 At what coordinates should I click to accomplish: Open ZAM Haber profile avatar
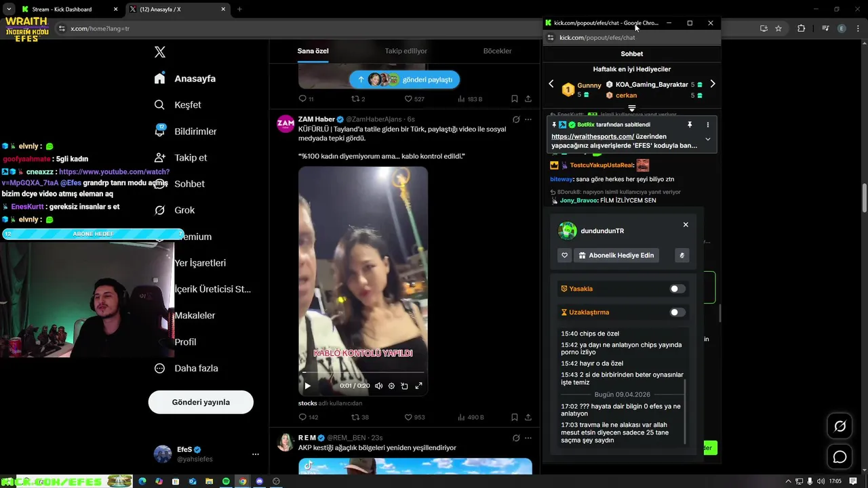pyautogui.click(x=285, y=123)
